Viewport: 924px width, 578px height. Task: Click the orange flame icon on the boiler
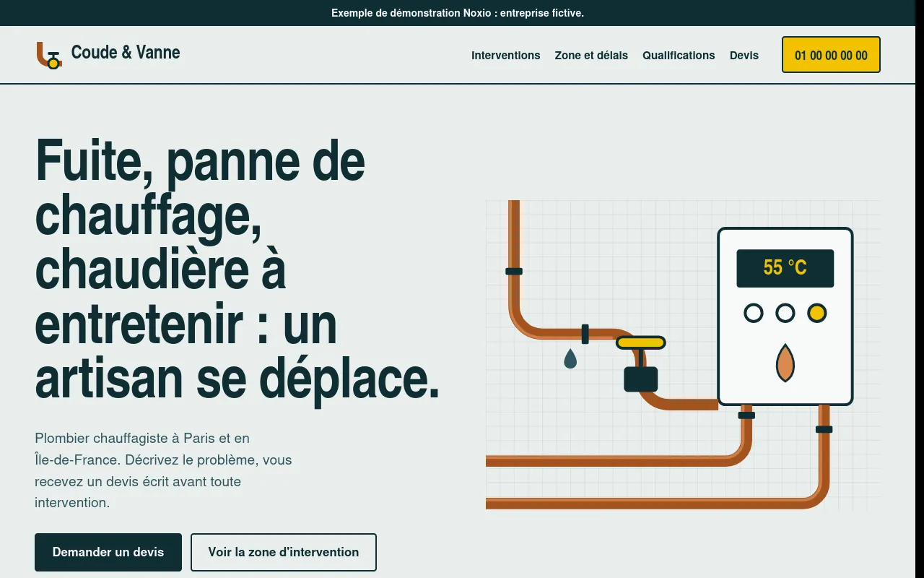785,363
